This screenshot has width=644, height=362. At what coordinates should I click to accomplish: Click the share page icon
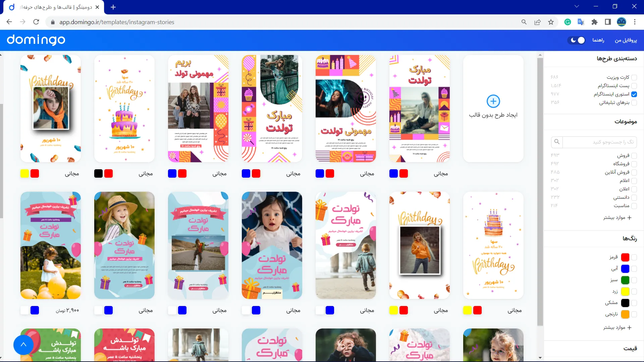coord(537,22)
